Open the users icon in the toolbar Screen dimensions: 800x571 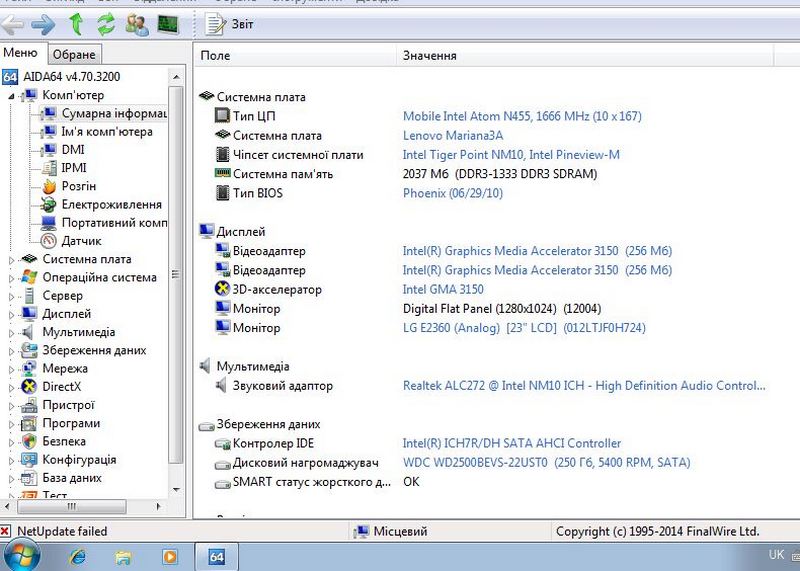tap(137, 23)
